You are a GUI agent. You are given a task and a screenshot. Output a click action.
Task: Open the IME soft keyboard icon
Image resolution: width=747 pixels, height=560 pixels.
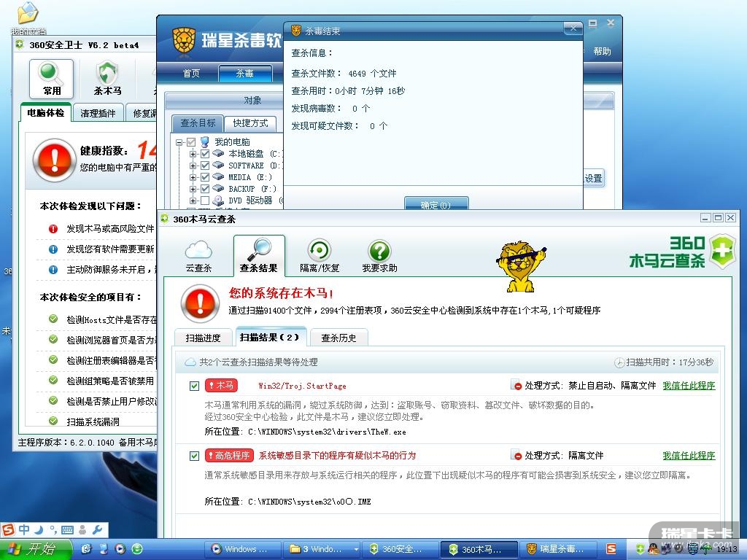[67, 529]
